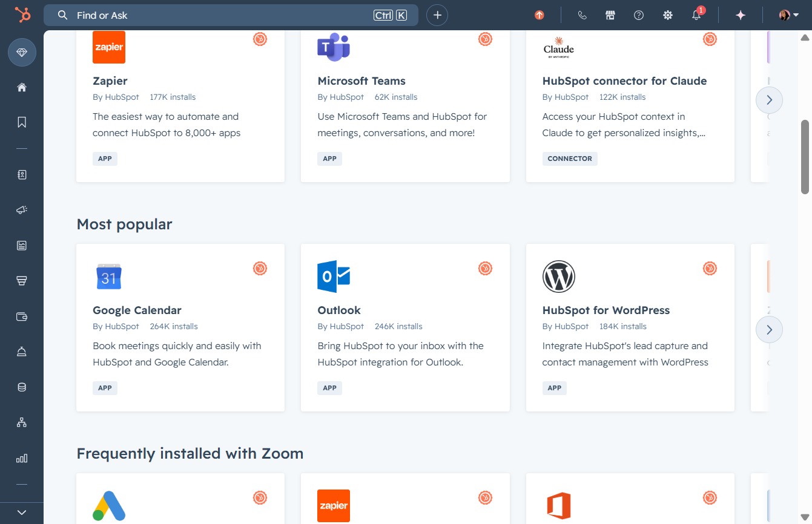812x524 pixels.
Task: Click the orange upgrade arrow icon
Action: click(540, 15)
